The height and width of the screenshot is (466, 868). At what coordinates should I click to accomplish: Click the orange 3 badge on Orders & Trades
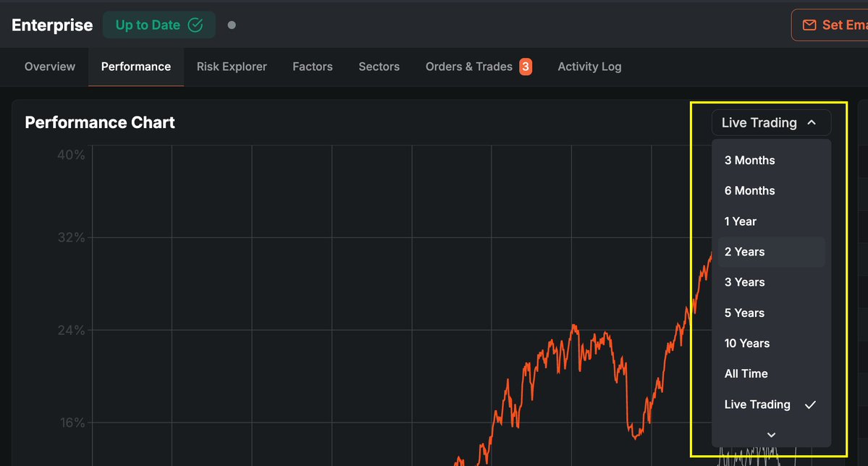click(526, 67)
